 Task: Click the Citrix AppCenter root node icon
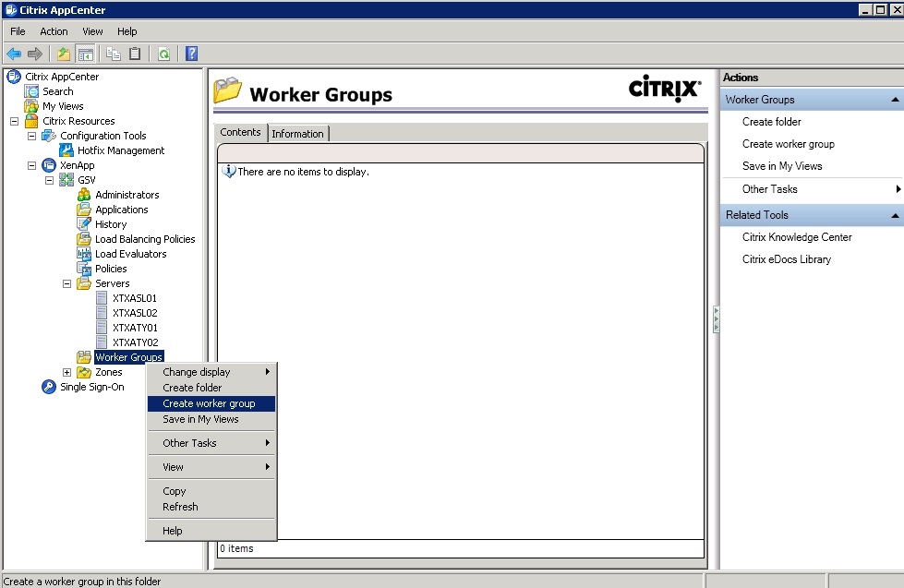pos(13,77)
